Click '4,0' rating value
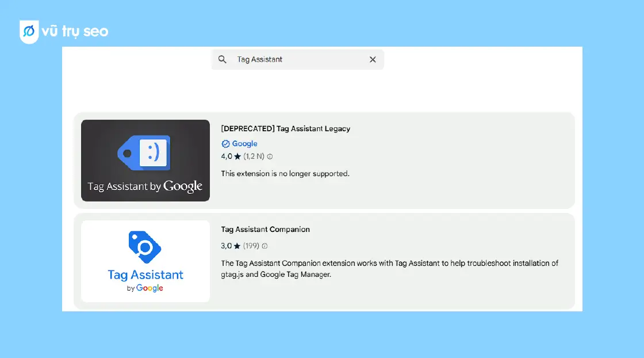 pyautogui.click(x=227, y=156)
